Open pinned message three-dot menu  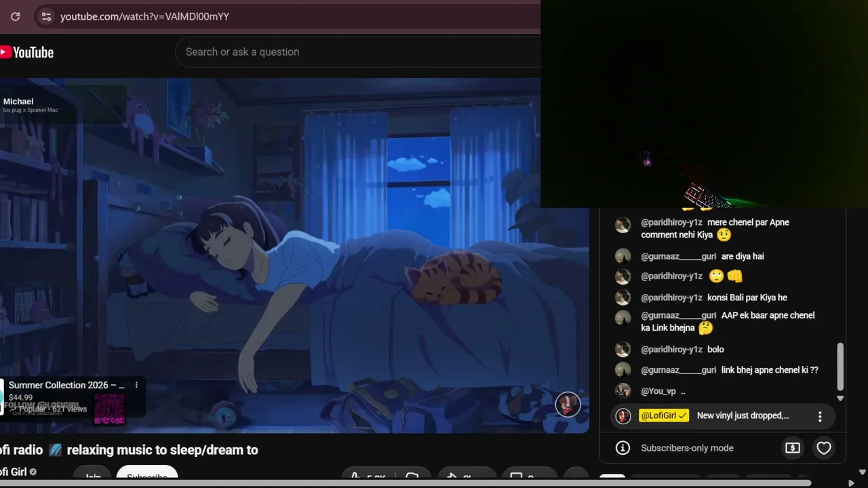click(x=820, y=416)
